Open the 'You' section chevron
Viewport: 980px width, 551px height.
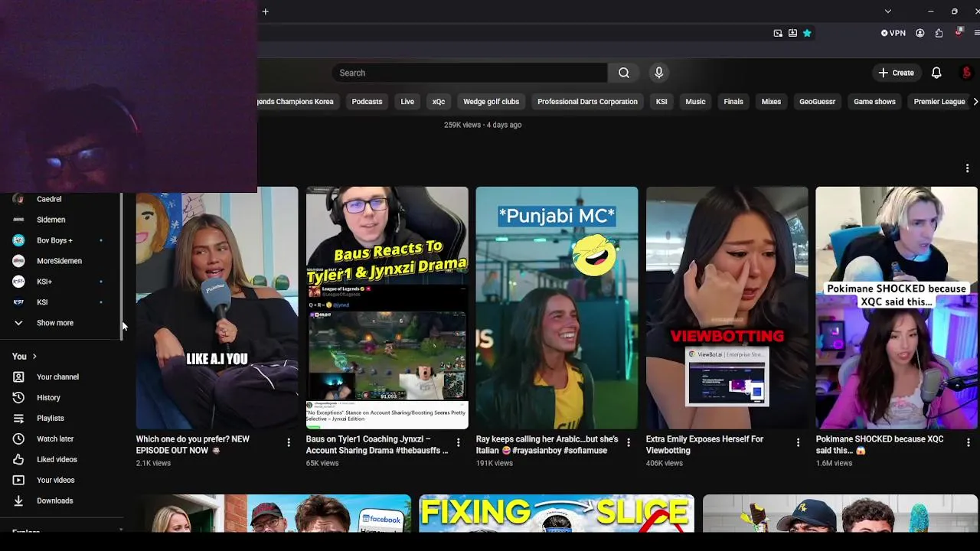[34, 357]
